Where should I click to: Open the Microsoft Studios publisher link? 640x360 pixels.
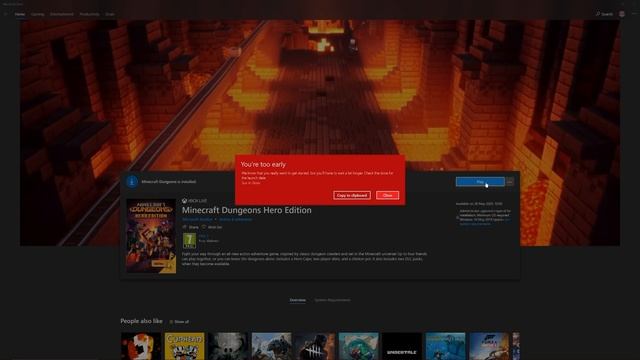(x=197, y=220)
